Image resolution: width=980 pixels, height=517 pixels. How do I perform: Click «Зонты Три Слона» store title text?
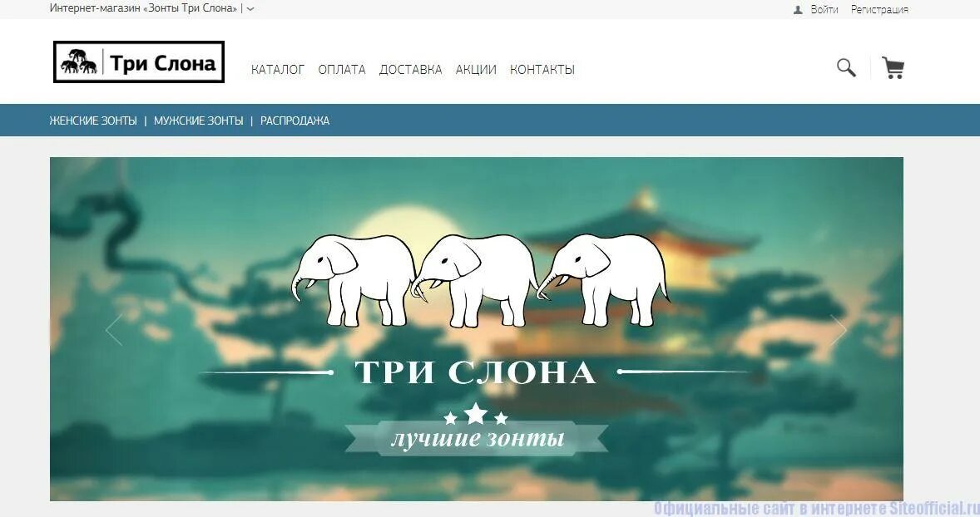click(x=191, y=9)
